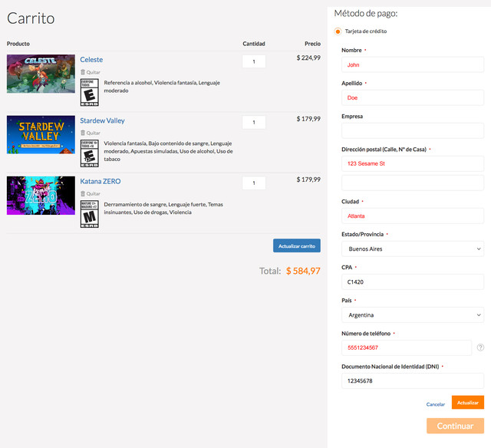Click the Stardew Valley quantity field
491x448 pixels.
pyautogui.click(x=254, y=122)
